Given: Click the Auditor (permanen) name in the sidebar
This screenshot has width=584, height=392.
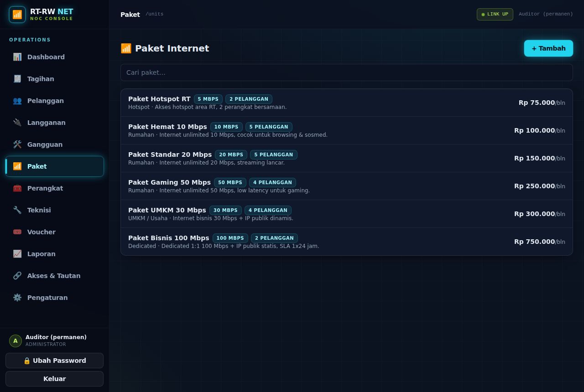Looking at the screenshot, I should coord(56,337).
